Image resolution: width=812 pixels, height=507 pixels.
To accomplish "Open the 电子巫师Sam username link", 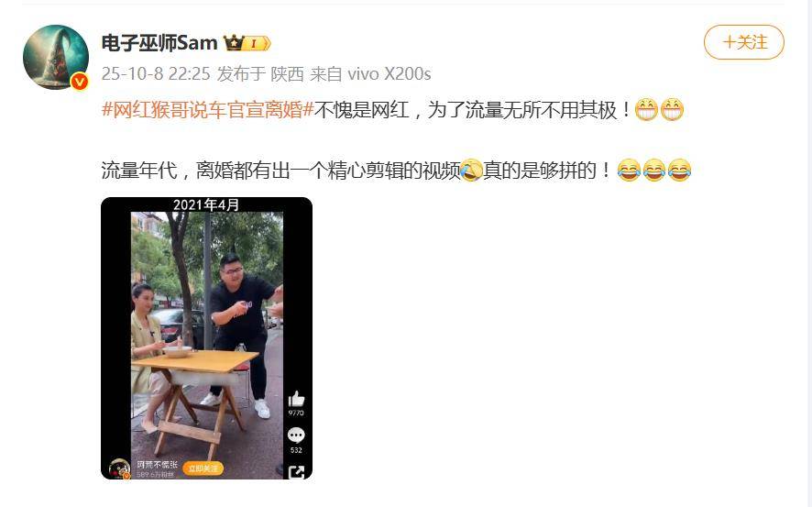I will (x=159, y=43).
